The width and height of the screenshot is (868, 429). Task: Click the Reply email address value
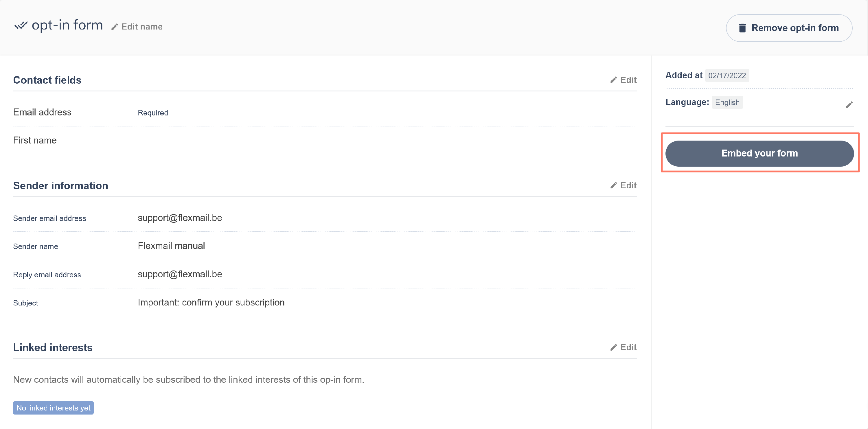(x=180, y=274)
